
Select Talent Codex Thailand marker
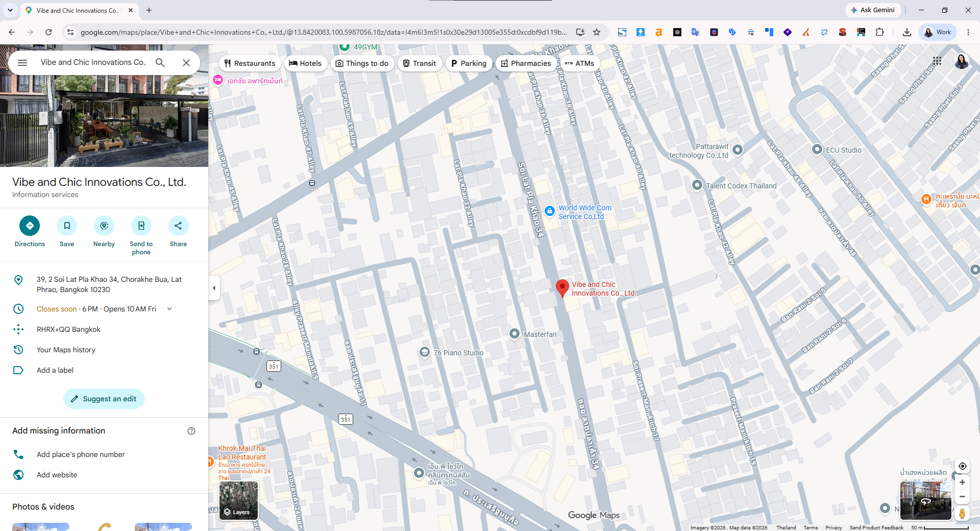click(x=697, y=185)
